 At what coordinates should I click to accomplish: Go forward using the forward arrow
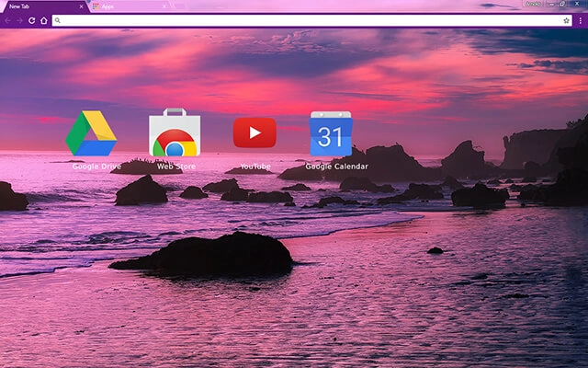[x=19, y=20]
